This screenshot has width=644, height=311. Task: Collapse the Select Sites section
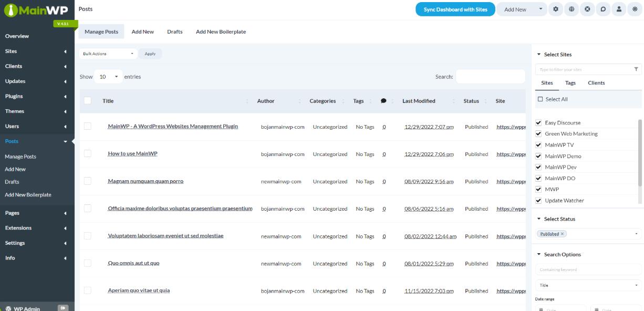coord(538,55)
